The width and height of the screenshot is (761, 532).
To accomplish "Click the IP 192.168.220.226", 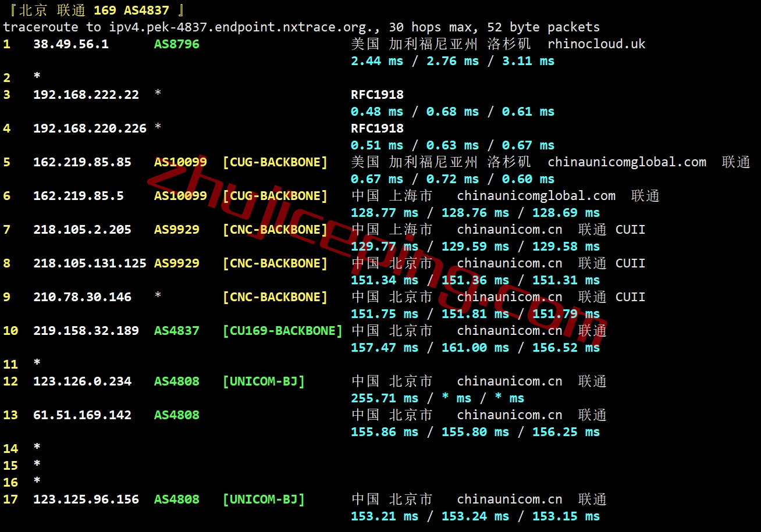I will 90,128.
